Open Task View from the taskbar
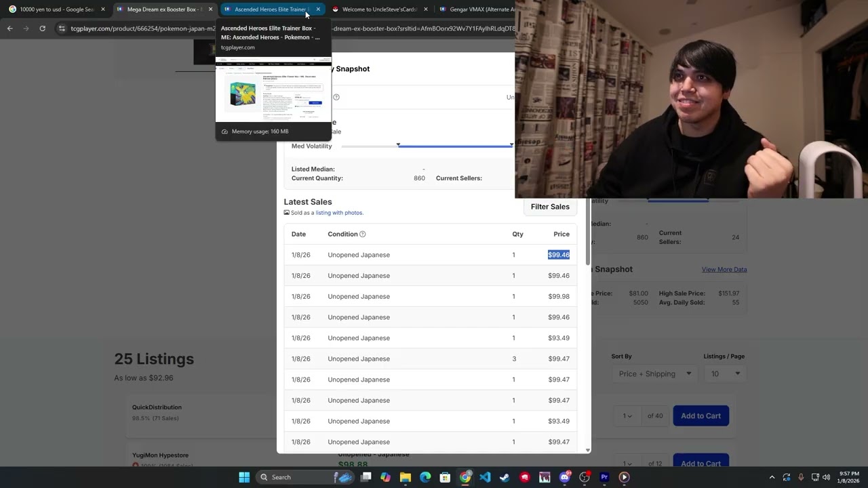Image resolution: width=868 pixels, height=488 pixels. click(366, 477)
